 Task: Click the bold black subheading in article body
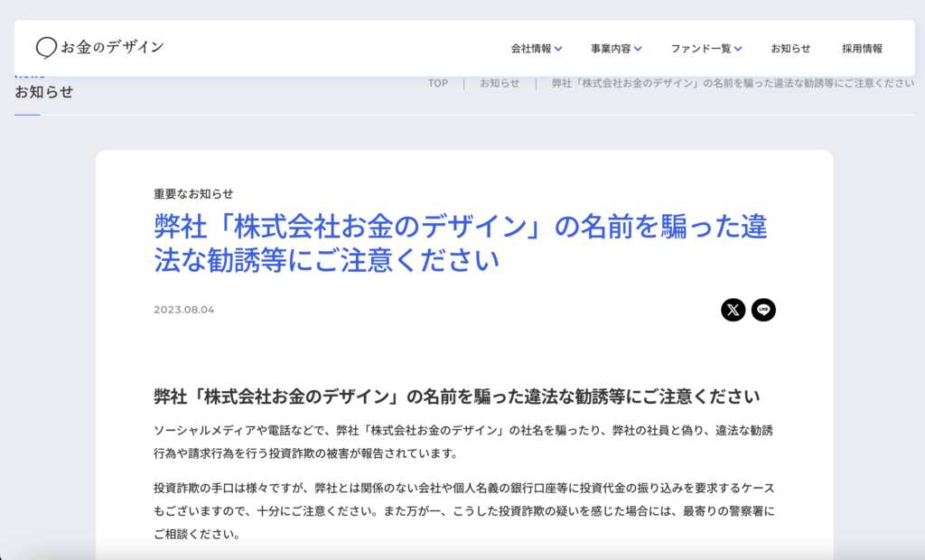[456, 397]
